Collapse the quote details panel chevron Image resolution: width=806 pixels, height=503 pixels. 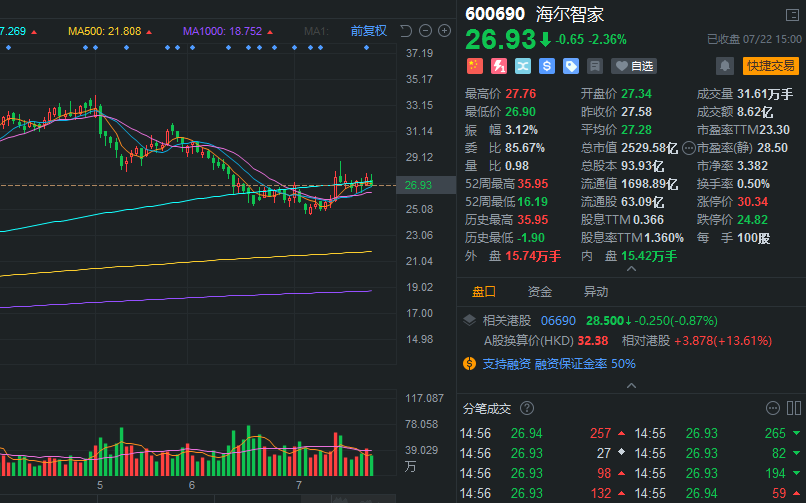click(x=632, y=269)
